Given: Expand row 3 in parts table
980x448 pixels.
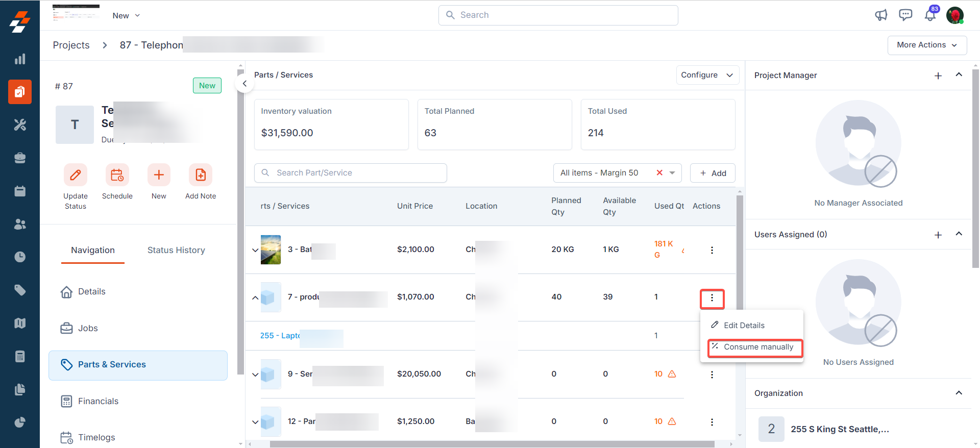Looking at the screenshot, I should 255,250.
